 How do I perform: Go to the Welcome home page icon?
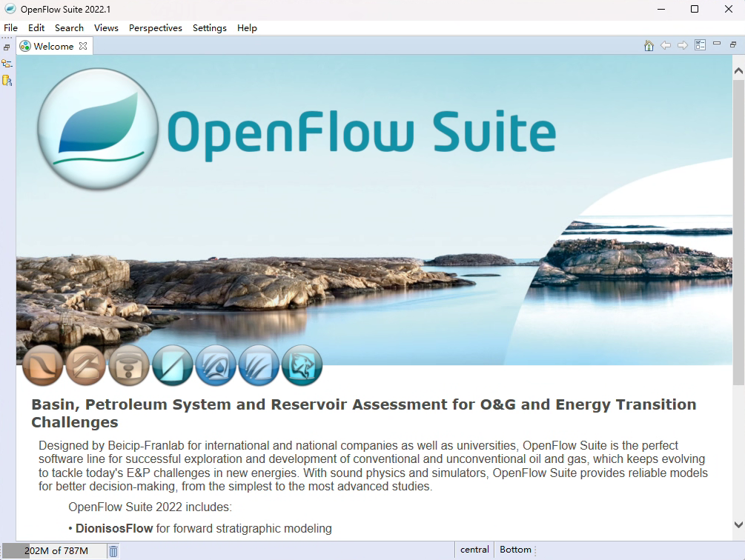(x=649, y=46)
